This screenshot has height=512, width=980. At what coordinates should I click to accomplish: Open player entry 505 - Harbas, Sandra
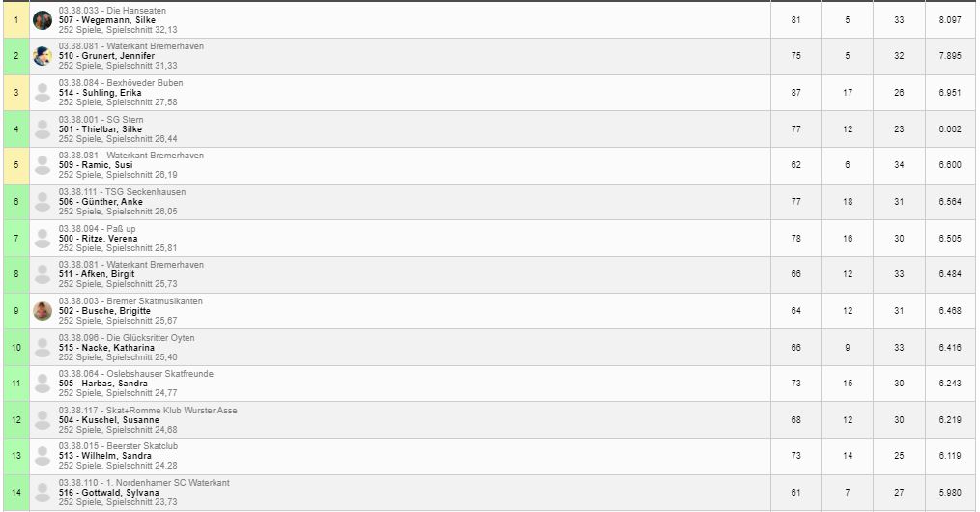[x=103, y=384]
